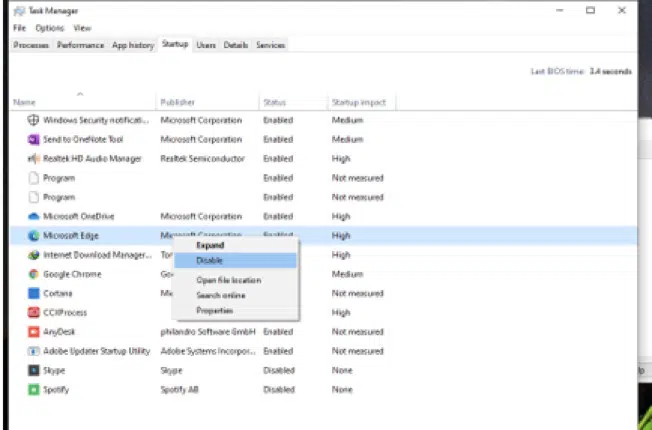Click the Microsoft Edge icon
The width and height of the screenshot is (652, 430).
tap(33, 235)
